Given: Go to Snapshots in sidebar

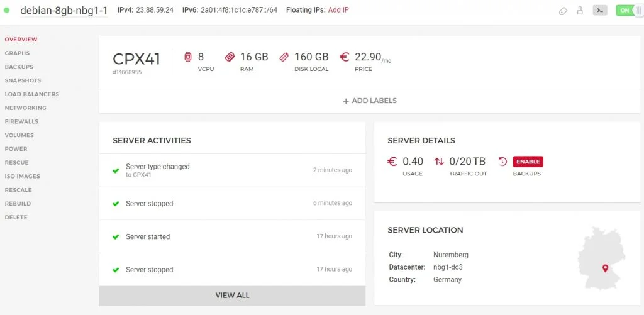Looking at the screenshot, I should 23,80.
